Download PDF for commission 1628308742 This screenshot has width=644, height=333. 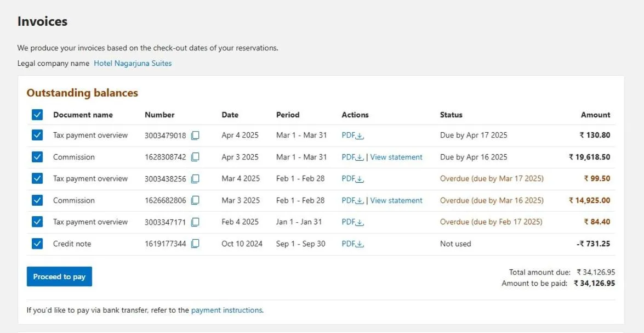tap(352, 157)
